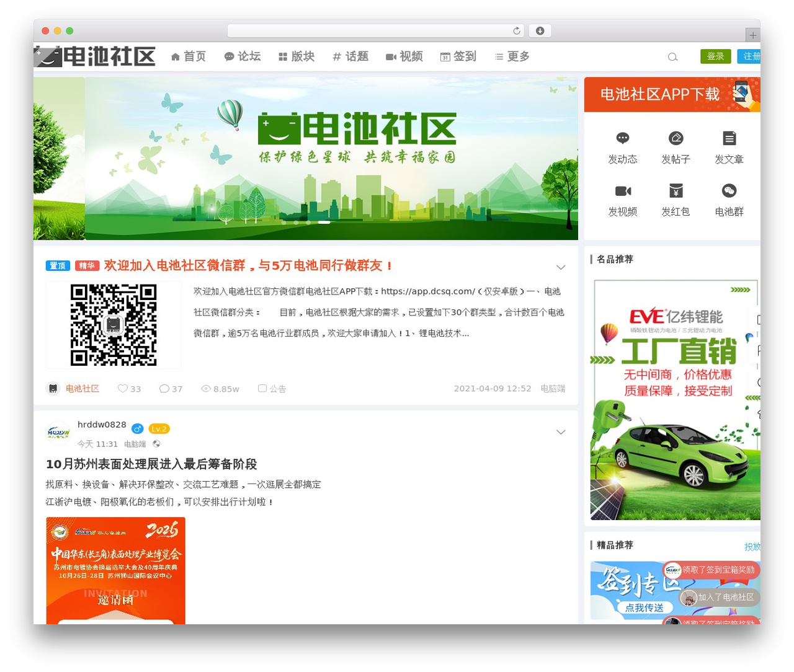Image resolution: width=794 pixels, height=672 pixels.
Task: Go to 首页 home page
Action: coord(189,56)
